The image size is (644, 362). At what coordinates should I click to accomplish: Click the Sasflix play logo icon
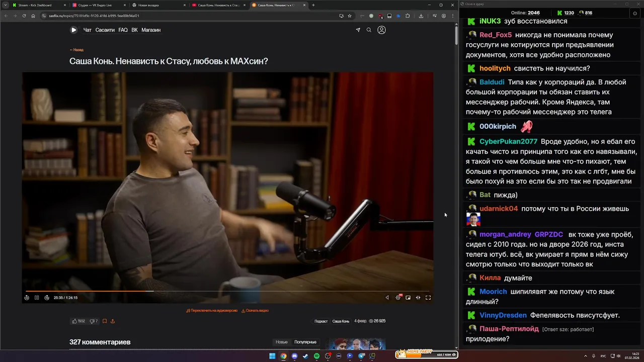73,30
